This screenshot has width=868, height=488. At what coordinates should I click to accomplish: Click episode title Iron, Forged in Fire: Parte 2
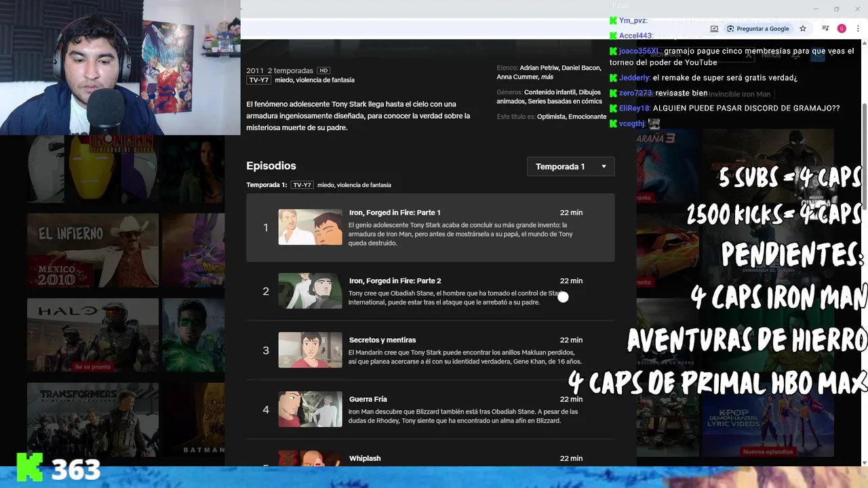pos(395,281)
